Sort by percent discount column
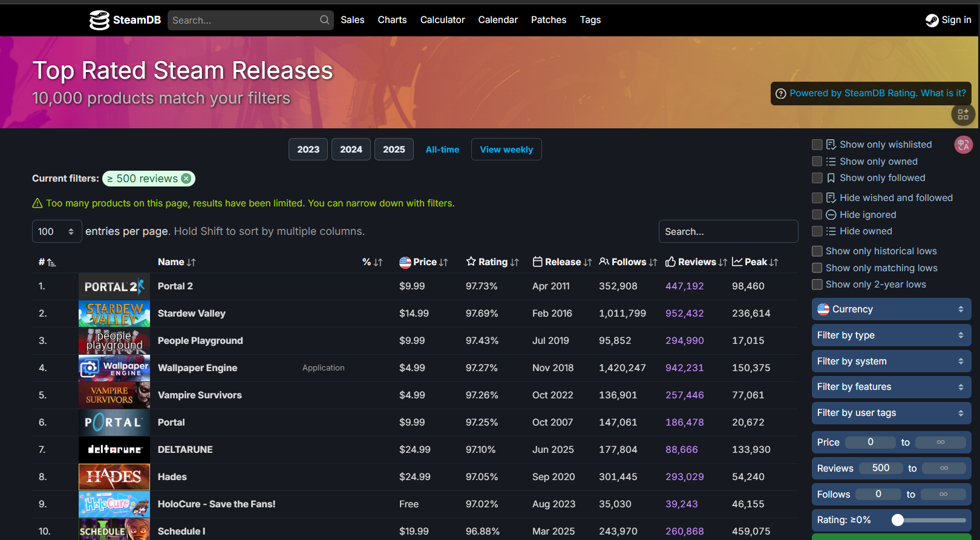 372,262
